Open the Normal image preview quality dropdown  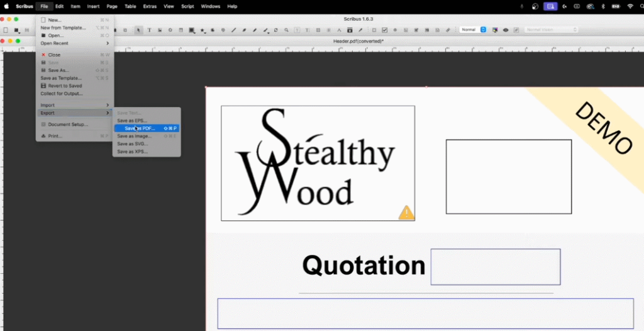point(473,30)
